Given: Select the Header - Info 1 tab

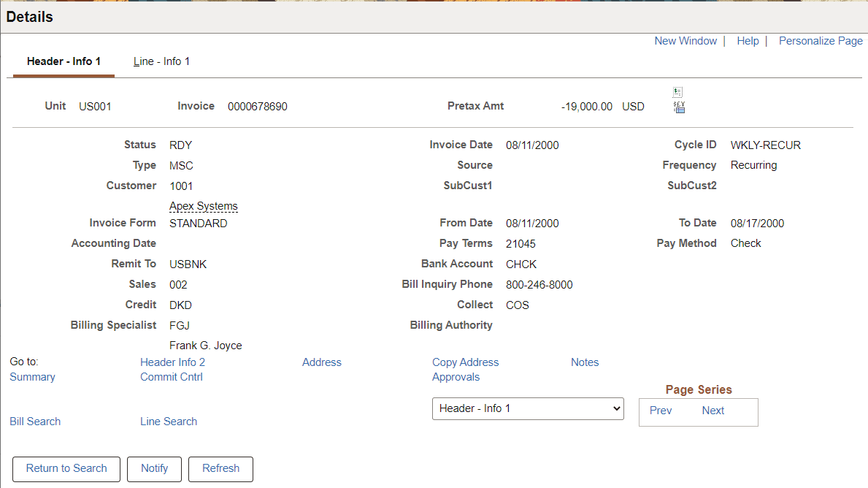Looking at the screenshot, I should point(63,61).
